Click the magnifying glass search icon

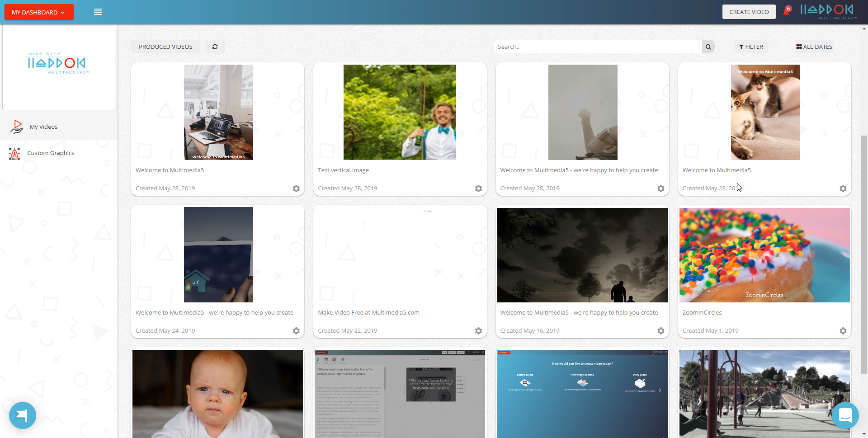point(708,47)
